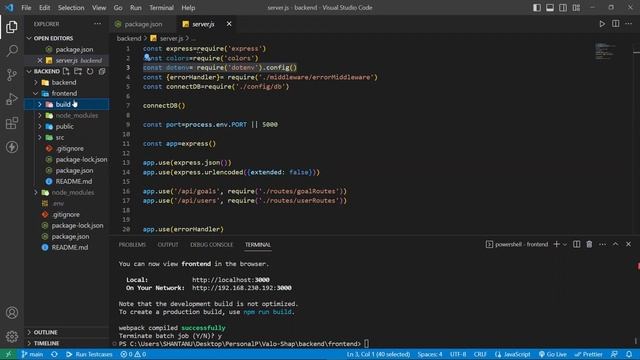Open the Manage gear icon
The image size is (640, 360).
[12, 336]
